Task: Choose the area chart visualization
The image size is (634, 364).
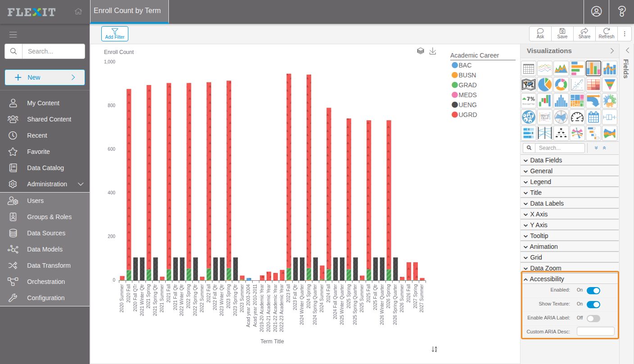Action: point(561,68)
